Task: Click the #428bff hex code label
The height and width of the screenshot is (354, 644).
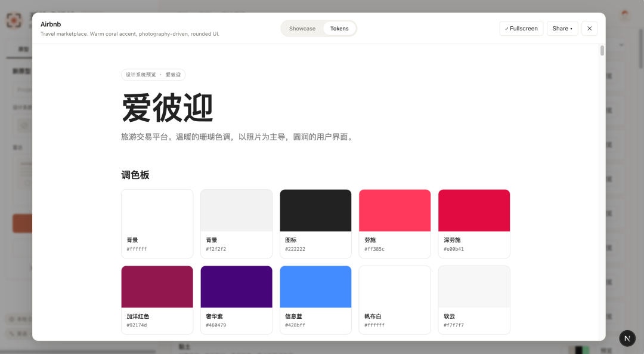Action: (295, 325)
